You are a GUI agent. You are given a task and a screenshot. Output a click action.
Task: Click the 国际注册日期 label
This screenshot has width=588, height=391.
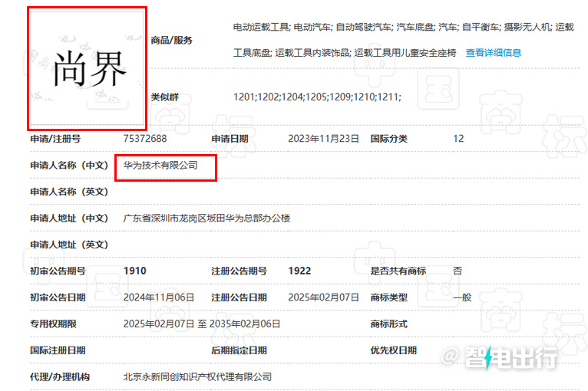[58, 350]
